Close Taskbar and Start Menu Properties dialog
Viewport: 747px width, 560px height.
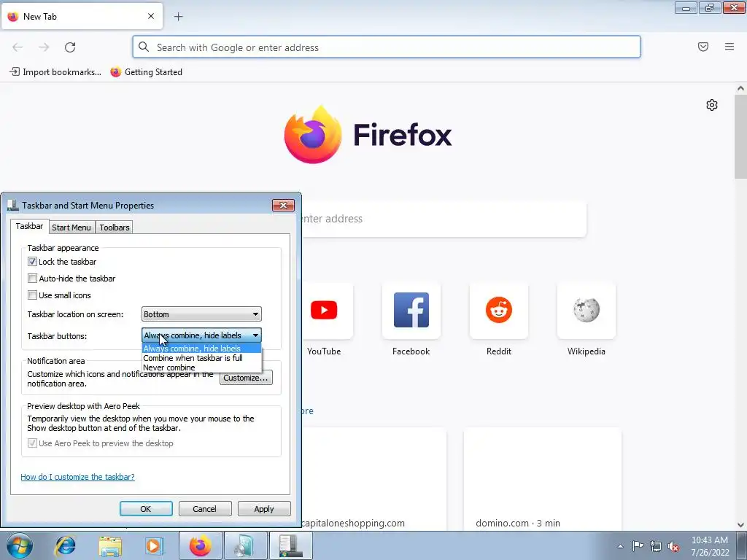tap(283, 205)
